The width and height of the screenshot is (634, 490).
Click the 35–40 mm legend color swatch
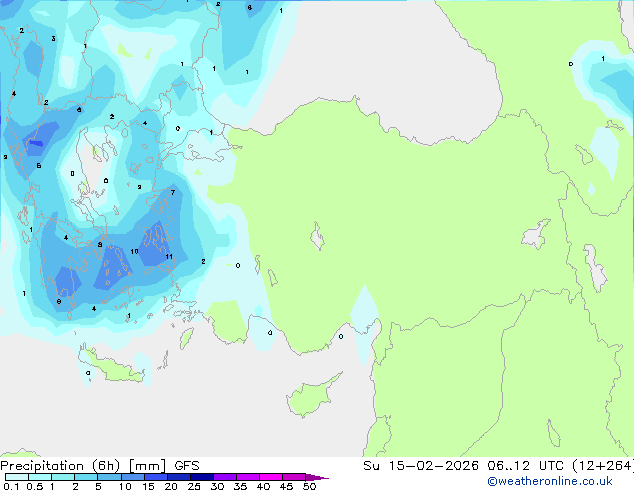pos(248,477)
